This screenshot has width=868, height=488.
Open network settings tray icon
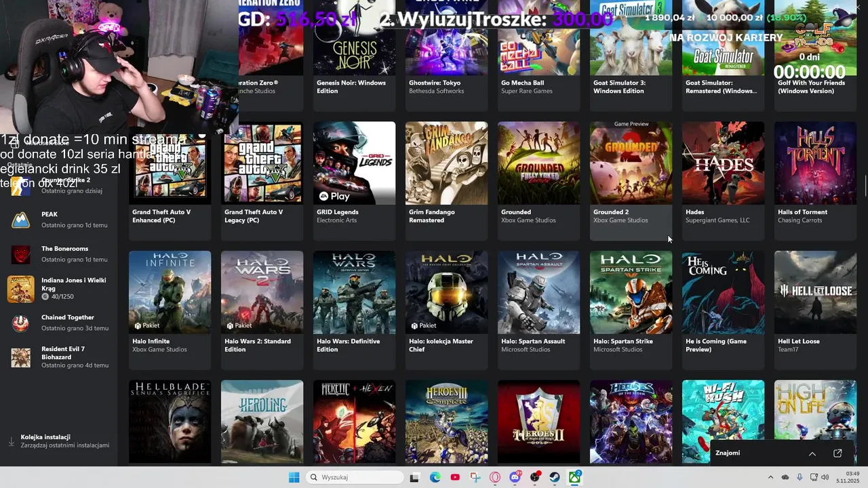[814, 477]
